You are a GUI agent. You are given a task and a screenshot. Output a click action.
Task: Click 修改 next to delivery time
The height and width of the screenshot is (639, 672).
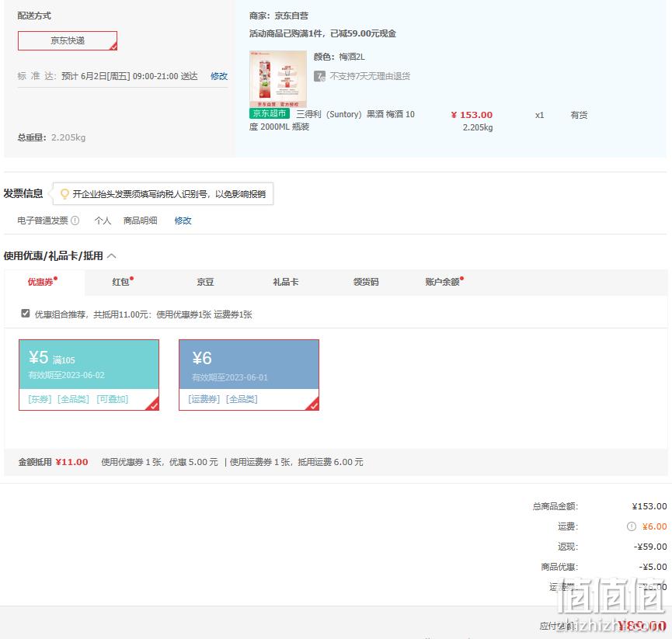click(219, 76)
